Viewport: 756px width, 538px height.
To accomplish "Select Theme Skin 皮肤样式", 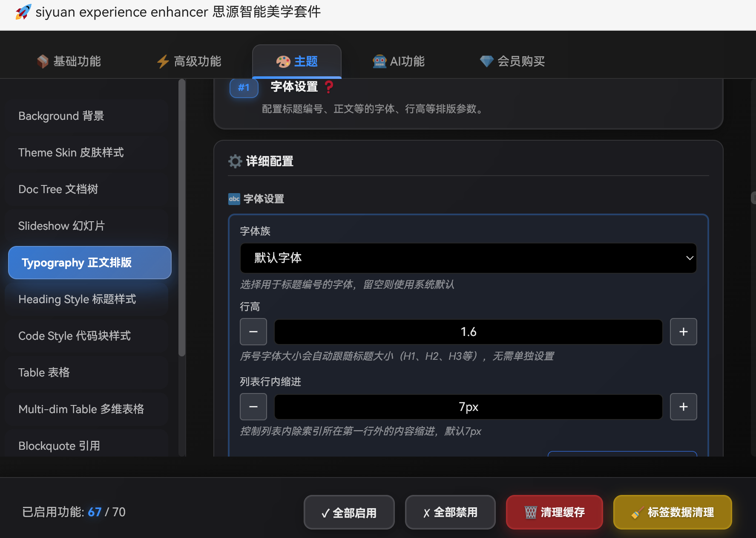I will (x=87, y=153).
